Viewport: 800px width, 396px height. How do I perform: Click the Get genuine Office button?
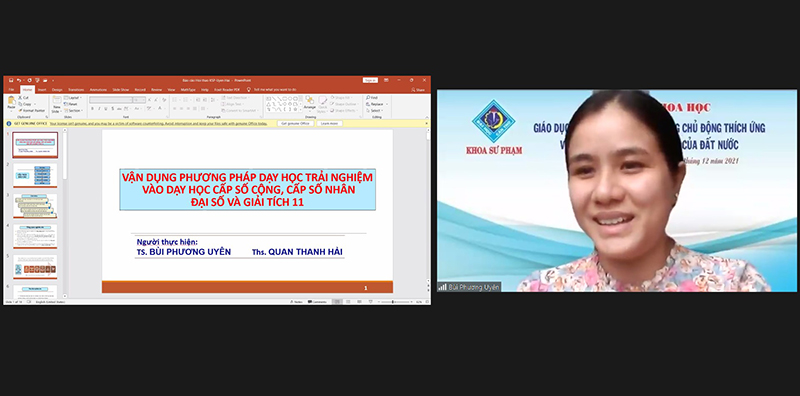[x=296, y=123]
